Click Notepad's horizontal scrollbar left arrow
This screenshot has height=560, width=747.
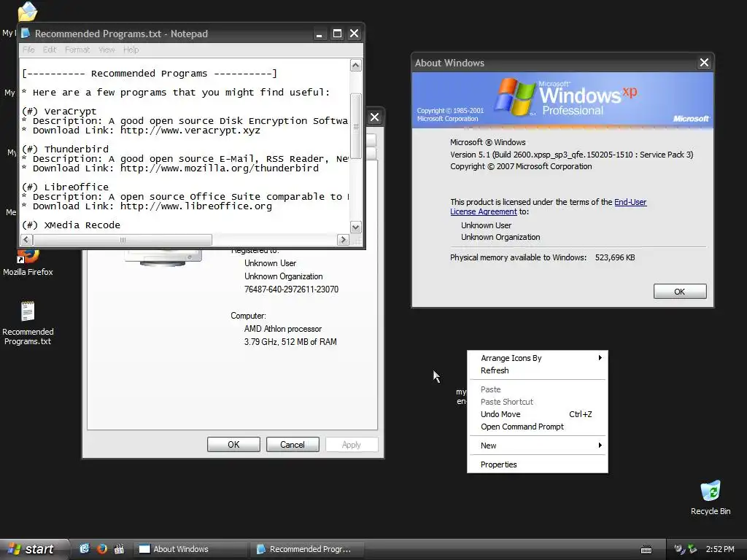click(27, 239)
